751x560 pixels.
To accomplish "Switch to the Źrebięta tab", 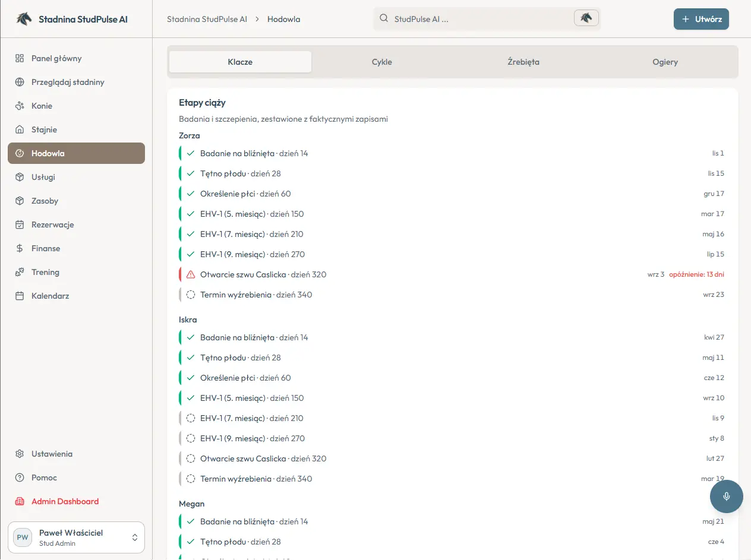I will pyautogui.click(x=523, y=62).
